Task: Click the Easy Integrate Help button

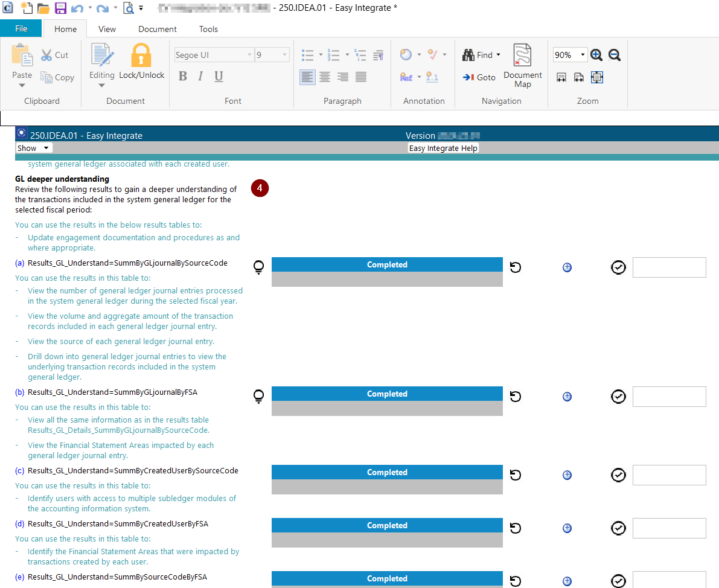Action: pos(443,148)
